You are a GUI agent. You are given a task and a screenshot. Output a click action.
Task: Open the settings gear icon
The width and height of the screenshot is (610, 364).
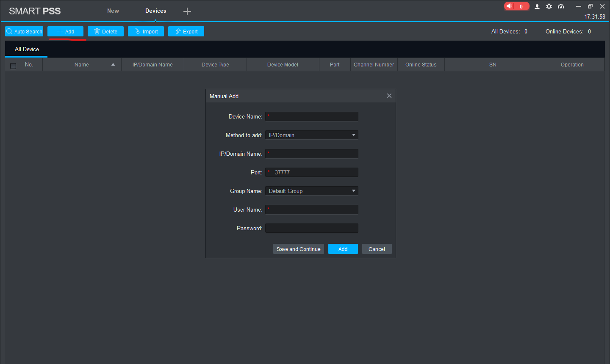coord(549,6)
